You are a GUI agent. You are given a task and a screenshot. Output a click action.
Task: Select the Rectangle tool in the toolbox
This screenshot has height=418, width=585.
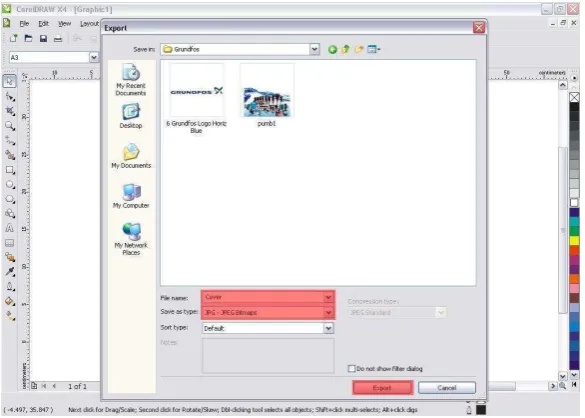click(x=10, y=170)
